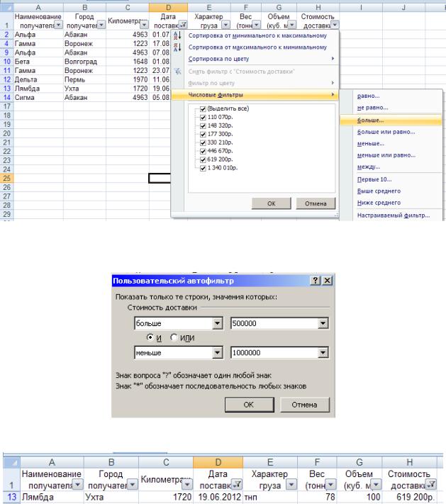Viewport: 446px width, 504px height.
Task: Open filter dropdown for Километраж in top sheet
Action: (x=145, y=25)
